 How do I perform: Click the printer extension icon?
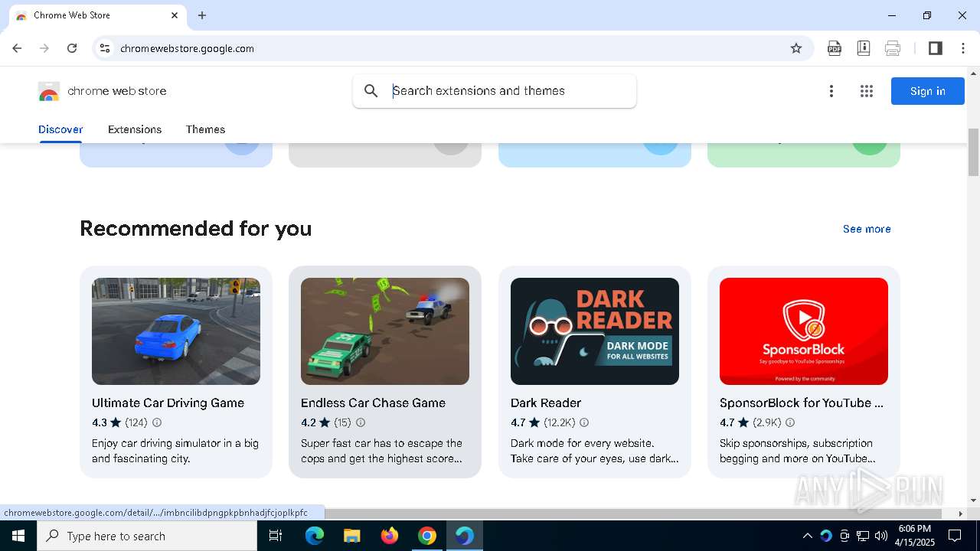pyautogui.click(x=893, y=48)
